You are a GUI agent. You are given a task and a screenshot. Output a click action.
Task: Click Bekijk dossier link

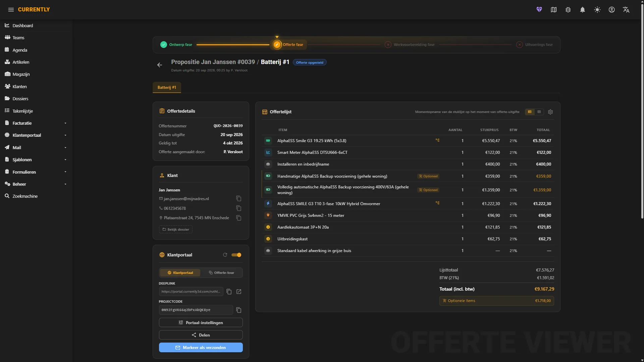[x=176, y=230]
